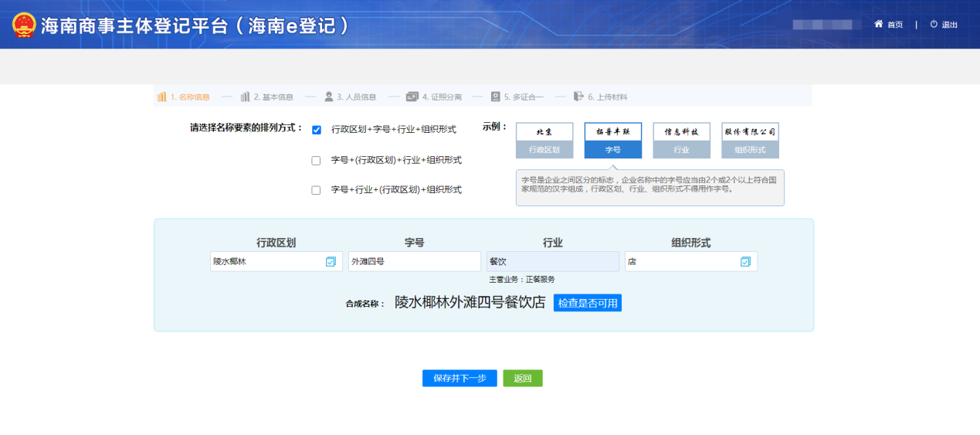Uncheck 行政区划+字号+行业+组织形式 option
The image size is (980, 435).
click(x=316, y=130)
